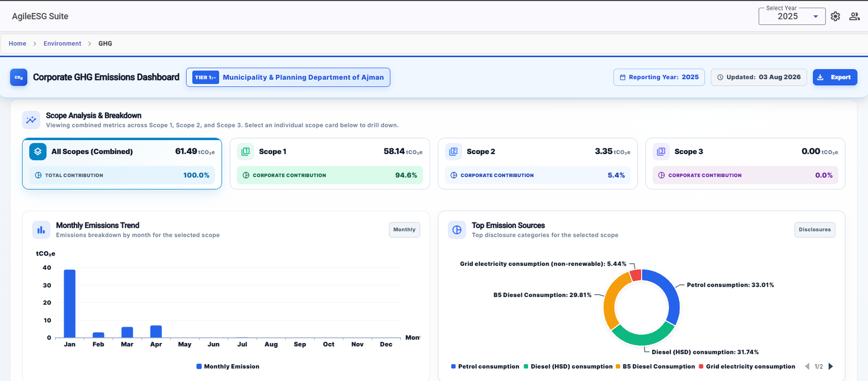
Task: Click the All Scopes layers icon
Action: tap(38, 151)
